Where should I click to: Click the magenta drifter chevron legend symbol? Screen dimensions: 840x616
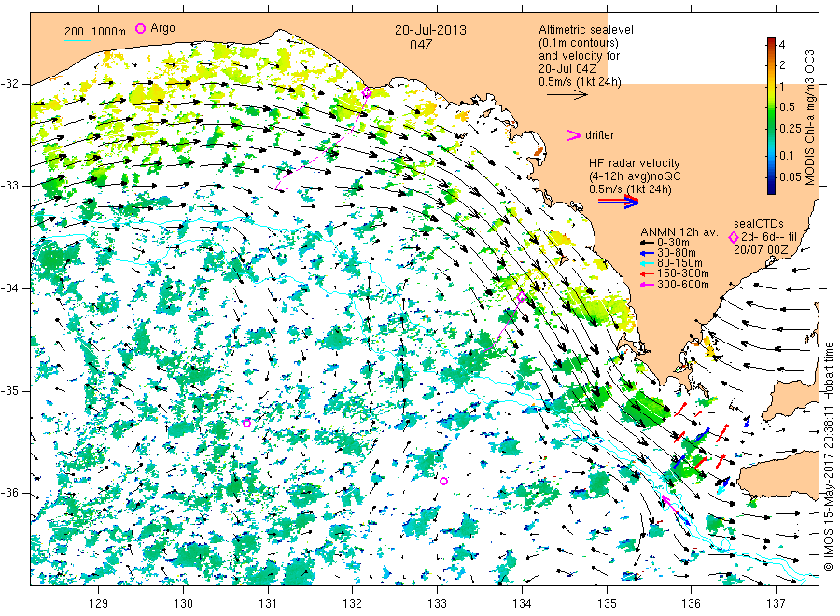[x=574, y=135]
